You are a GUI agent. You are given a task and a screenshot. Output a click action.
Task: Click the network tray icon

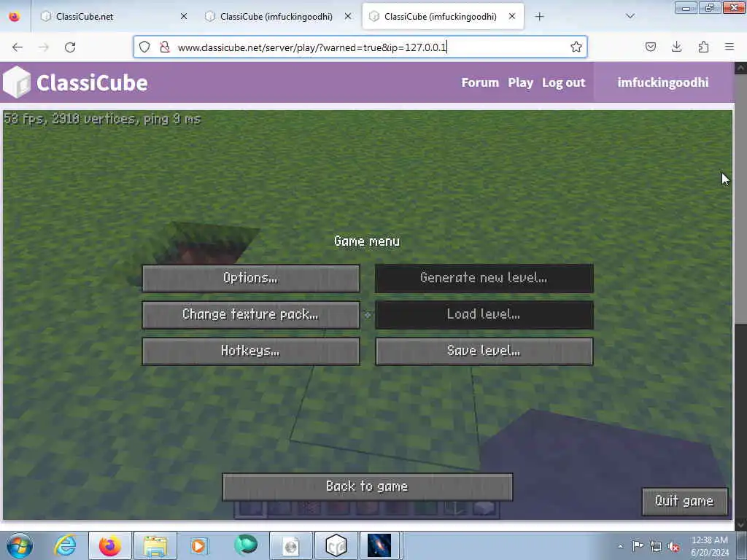pos(656,546)
